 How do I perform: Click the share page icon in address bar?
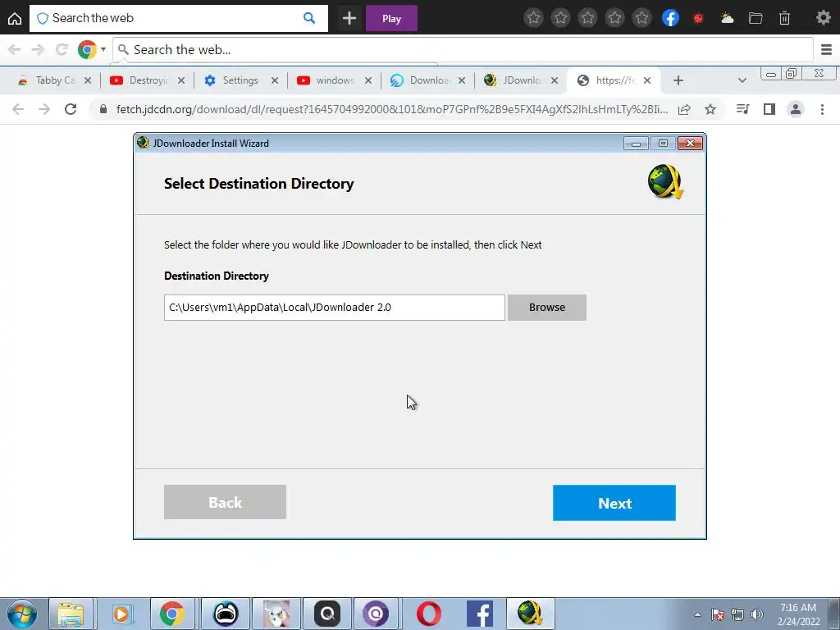pyautogui.click(x=684, y=109)
